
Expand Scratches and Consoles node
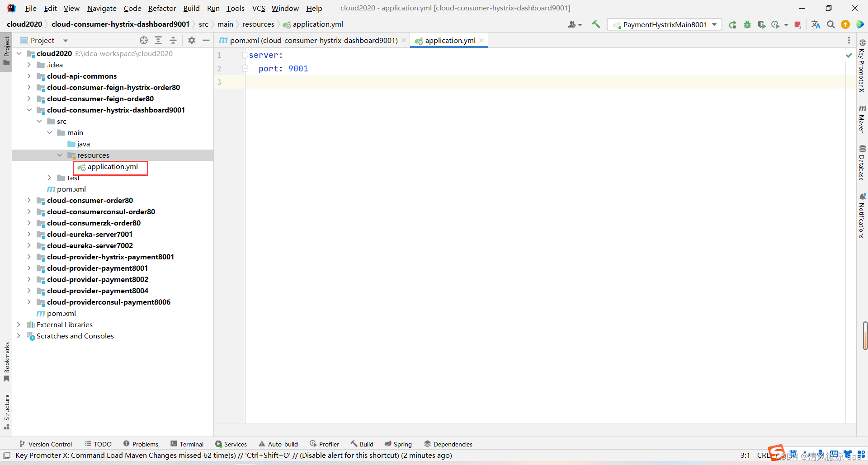(19, 336)
